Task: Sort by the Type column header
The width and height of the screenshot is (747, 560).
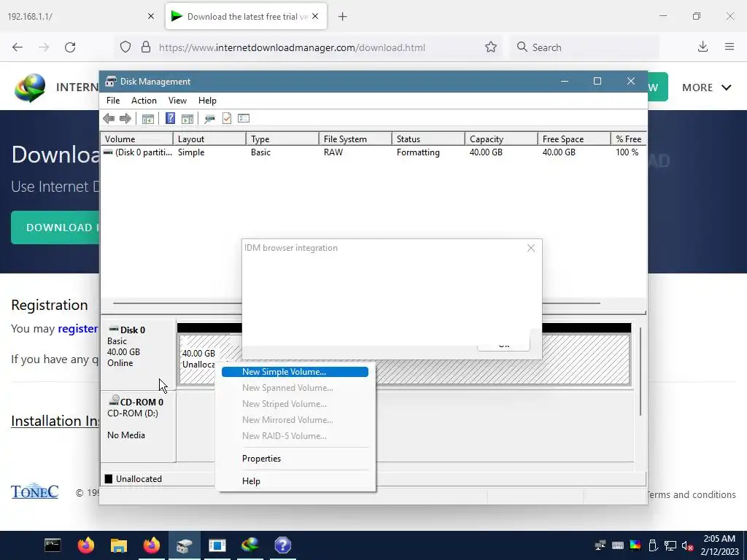Action: point(282,139)
